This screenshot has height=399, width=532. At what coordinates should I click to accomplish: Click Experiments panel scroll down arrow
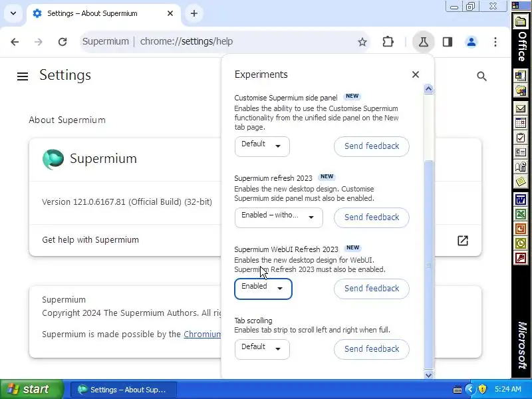(x=428, y=375)
